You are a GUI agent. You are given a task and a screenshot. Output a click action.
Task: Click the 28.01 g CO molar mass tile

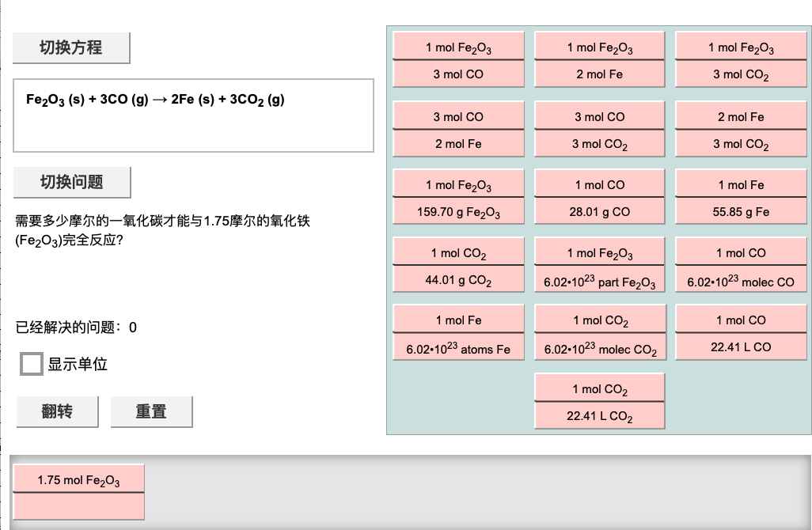600,197
